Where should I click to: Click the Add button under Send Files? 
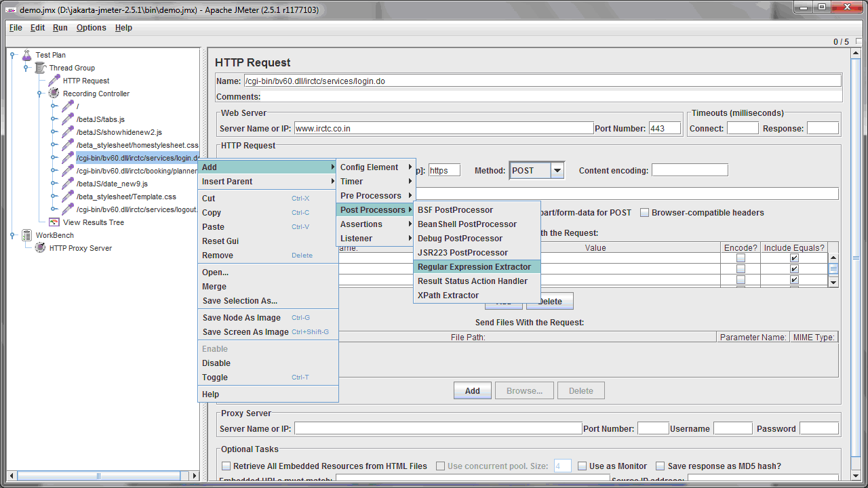click(472, 390)
